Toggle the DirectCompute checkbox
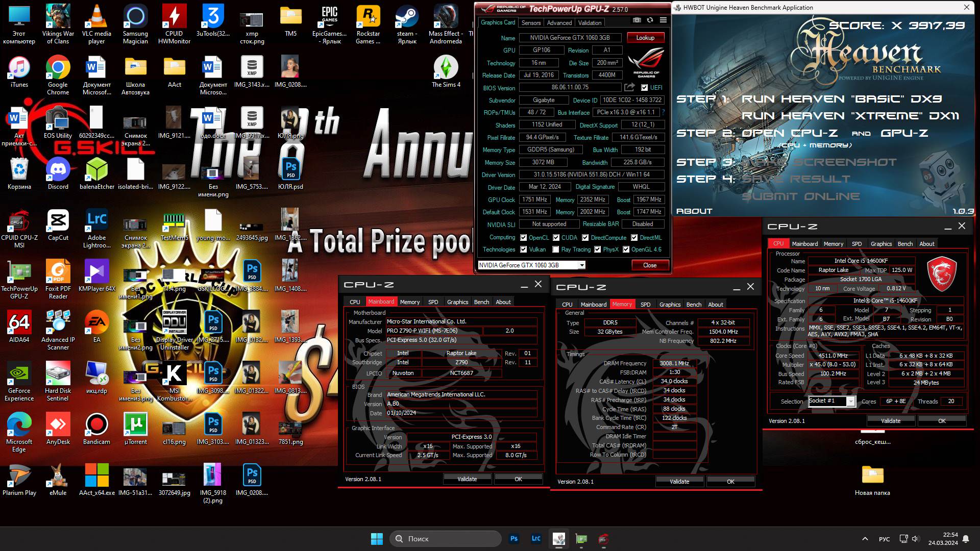980x551 pixels. (x=585, y=238)
